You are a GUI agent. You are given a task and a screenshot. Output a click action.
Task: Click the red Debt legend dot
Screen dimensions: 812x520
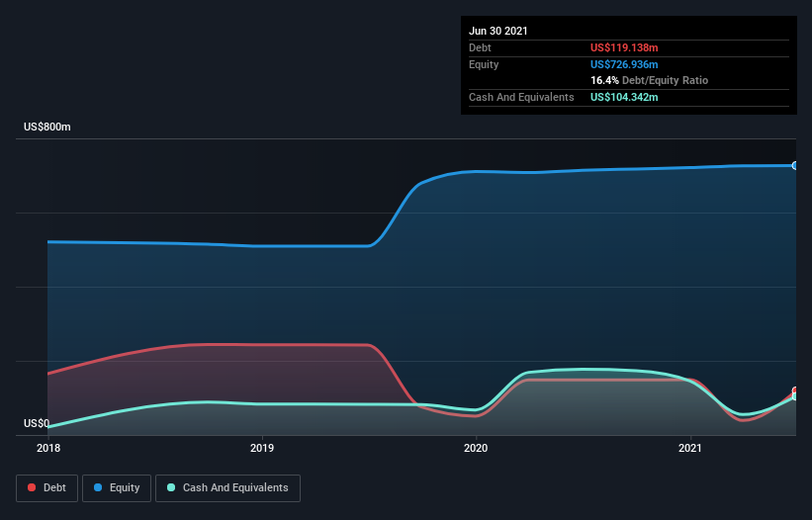32,487
